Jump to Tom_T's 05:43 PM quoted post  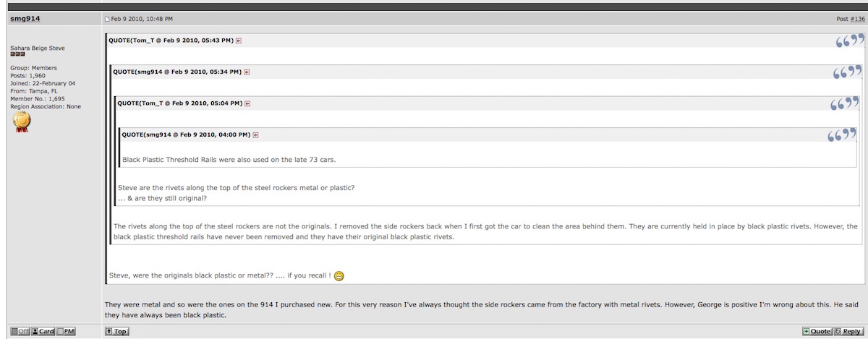[239, 40]
